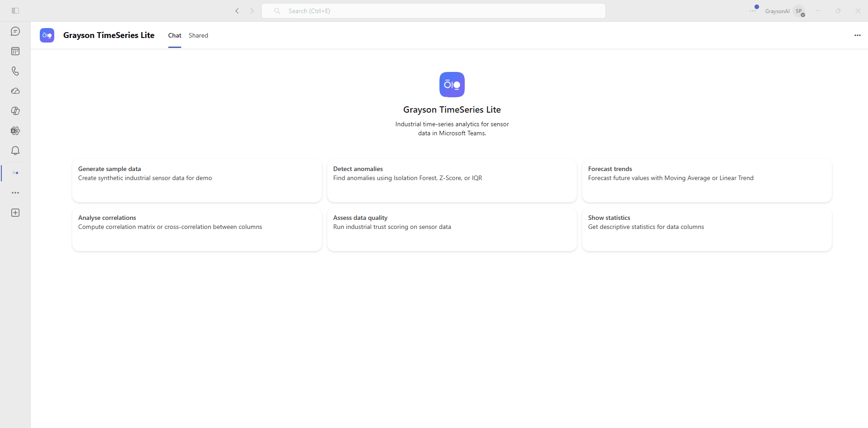Click the GraysonAI account label

[777, 11]
